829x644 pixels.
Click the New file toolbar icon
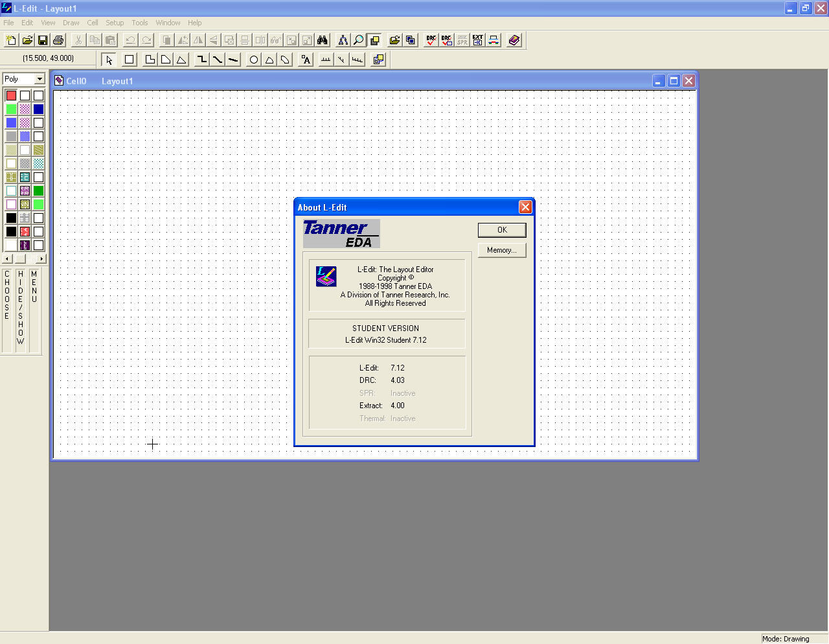[11, 40]
